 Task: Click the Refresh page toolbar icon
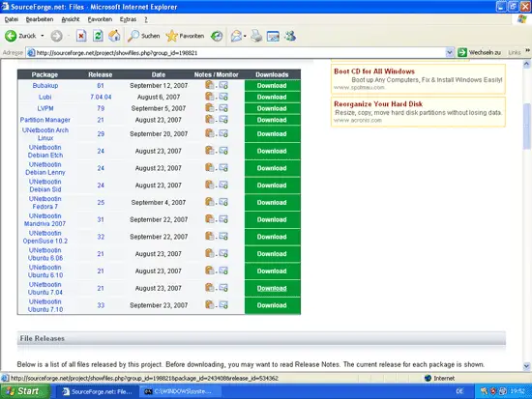[98, 36]
